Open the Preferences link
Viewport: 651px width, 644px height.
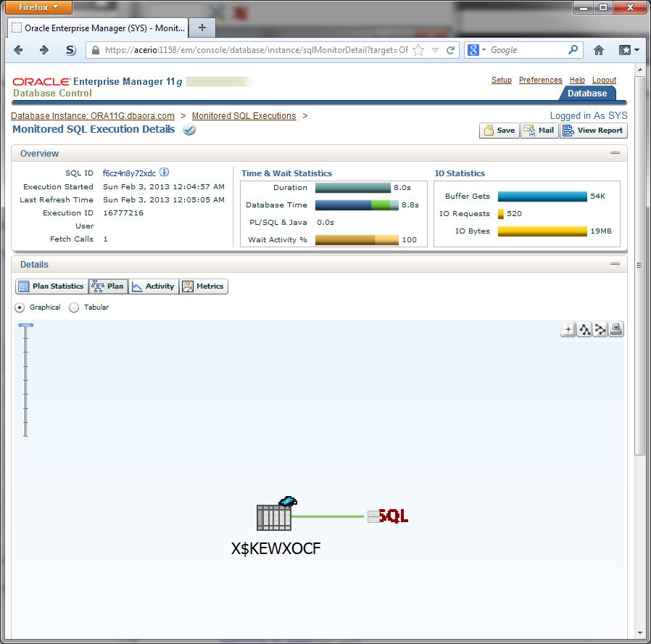click(541, 80)
